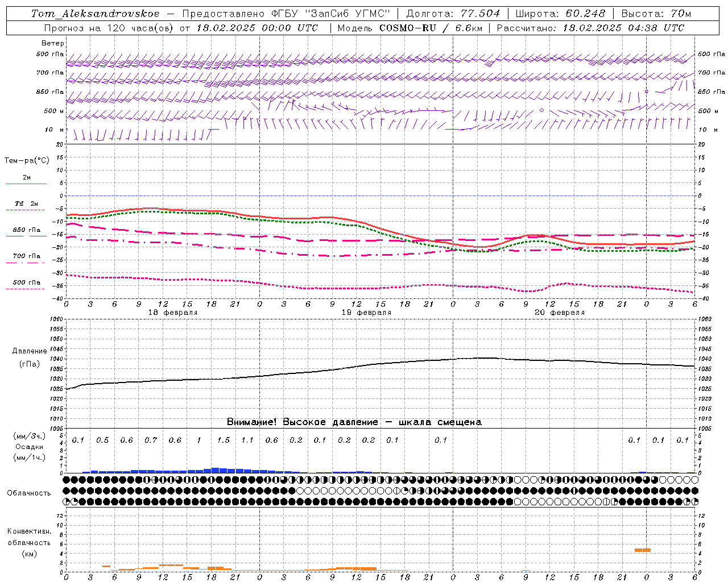Click the "Осадки" precipitation label
This screenshot has width=728, height=582.
[29, 447]
